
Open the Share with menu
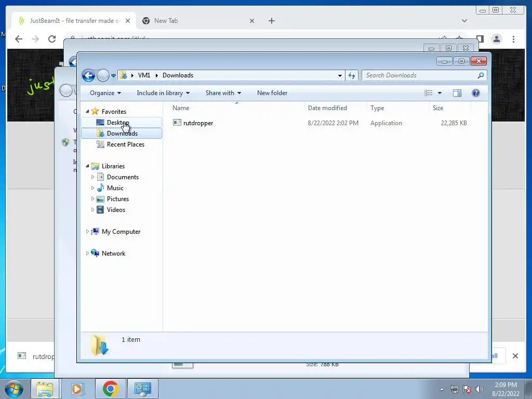coord(223,93)
